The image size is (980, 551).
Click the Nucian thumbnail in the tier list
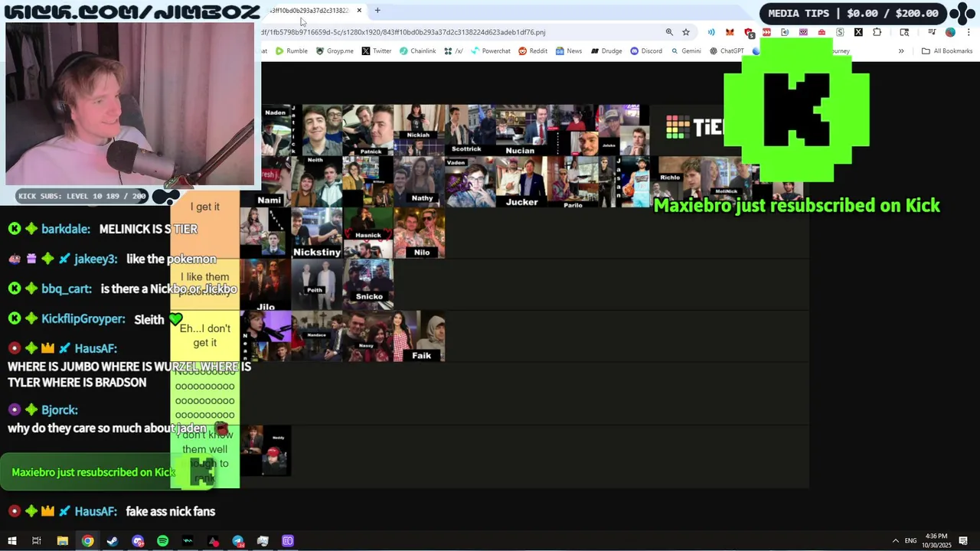click(x=521, y=130)
